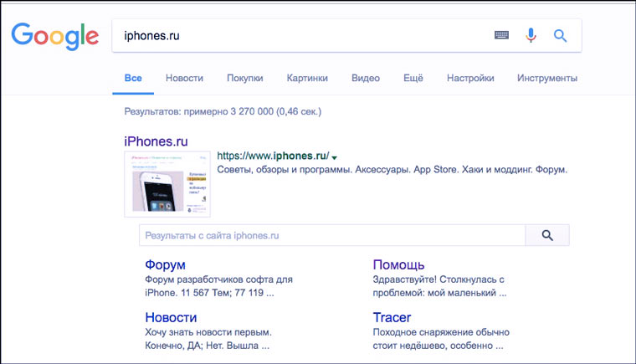Open the Помощь sitelink
Screen dimensions: 636x364
click(x=398, y=264)
